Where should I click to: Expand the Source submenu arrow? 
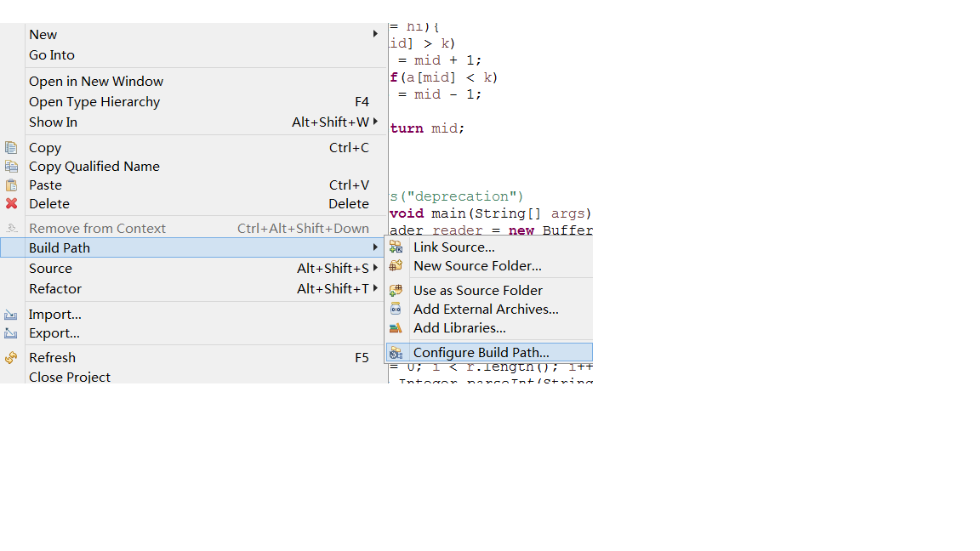pyautogui.click(x=375, y=268)
